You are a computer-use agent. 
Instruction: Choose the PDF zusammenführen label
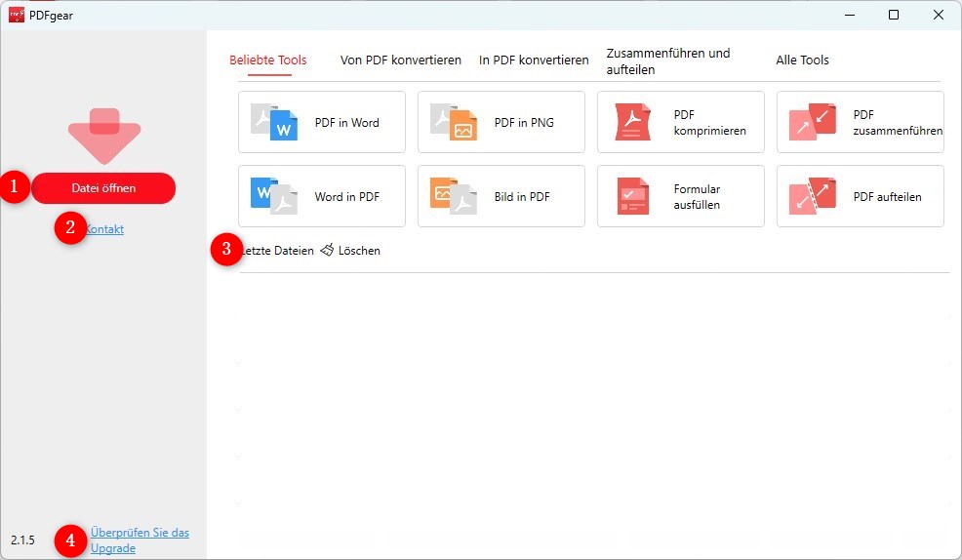pos(898,123)
